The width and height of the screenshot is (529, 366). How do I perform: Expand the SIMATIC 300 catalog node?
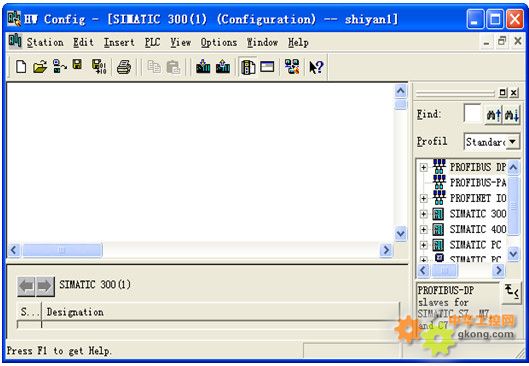pos(423,214)
